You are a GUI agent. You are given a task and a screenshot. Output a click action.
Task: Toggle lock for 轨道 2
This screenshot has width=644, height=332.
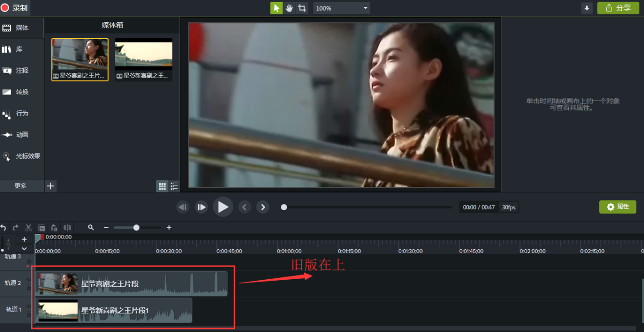coord(28,288)
